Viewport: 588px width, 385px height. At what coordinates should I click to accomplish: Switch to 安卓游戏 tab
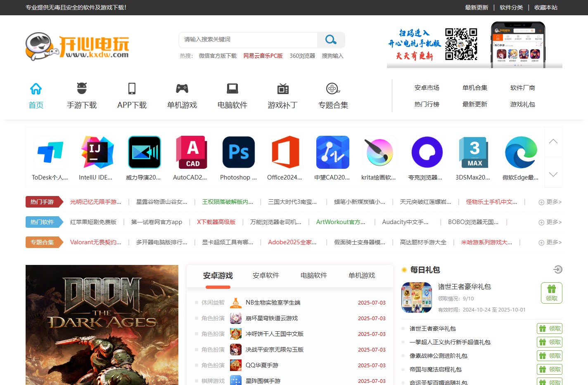218,276
